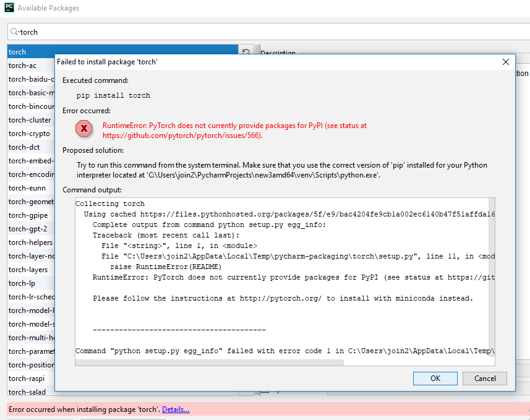The image size is (530, 420).
Task: Click the search magnifier icon
Action: [x=14, y=32]
